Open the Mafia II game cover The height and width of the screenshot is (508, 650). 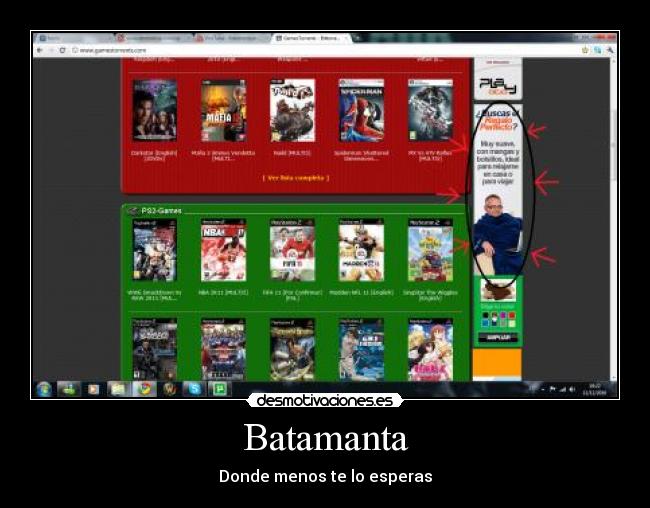[x=223, y=111]
